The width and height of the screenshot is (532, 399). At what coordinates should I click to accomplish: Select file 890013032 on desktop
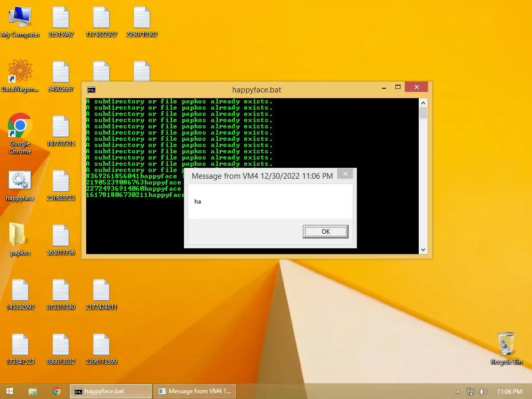point(61,350)
